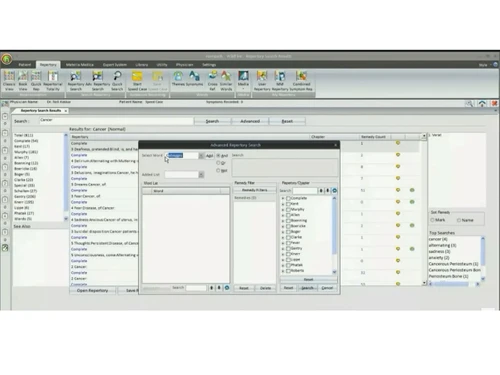Check the Boericke repertory checkbox
This screenshot has height=375, width=500.
(288, 226)
